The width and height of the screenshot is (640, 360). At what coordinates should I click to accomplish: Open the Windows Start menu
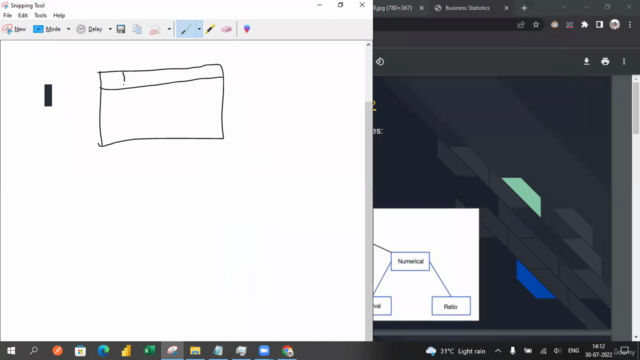11,351
